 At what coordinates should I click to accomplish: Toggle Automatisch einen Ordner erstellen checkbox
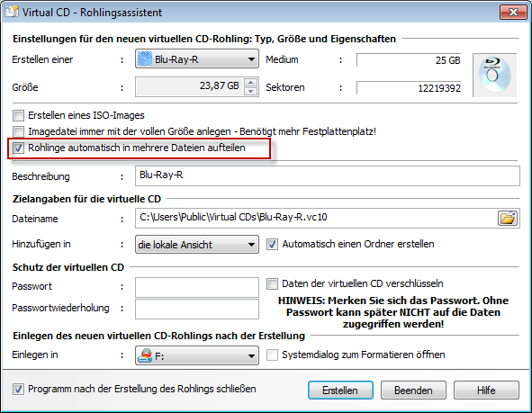point(272,244)
